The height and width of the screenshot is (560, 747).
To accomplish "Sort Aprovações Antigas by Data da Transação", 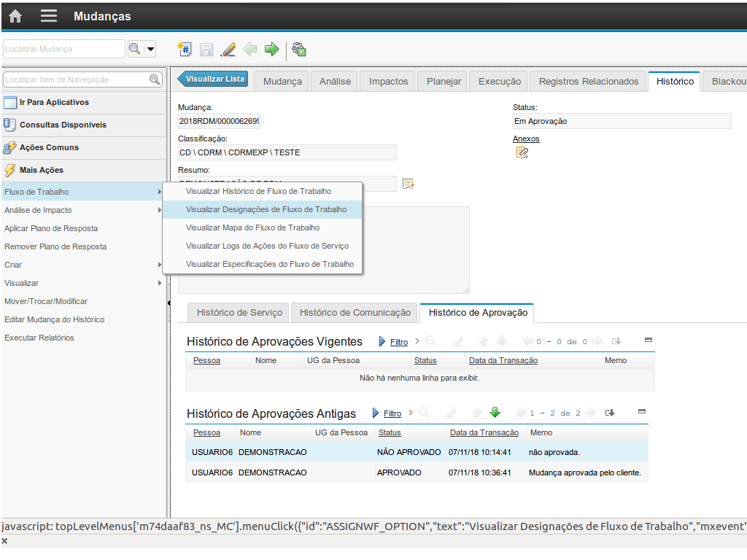I will 484,432.
